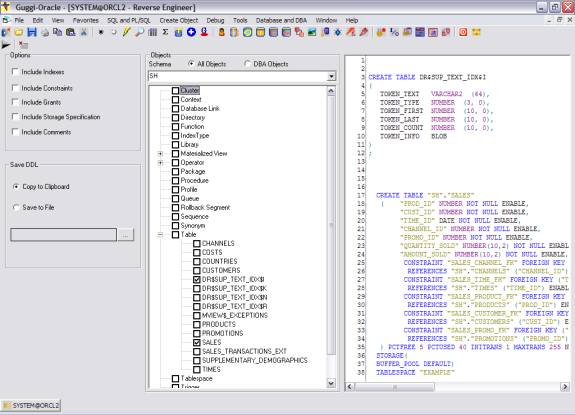This screenshot has height=415, width=575.
Task: Click the blue floppy disk save icon
Action: [x=32, y=32]
